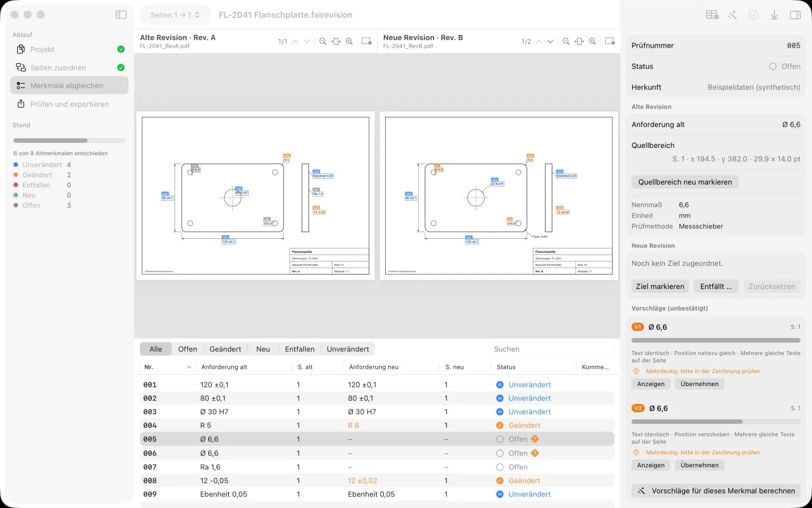Viewport: 812px width, 508px height.
Task: Zoom out in the Neue Revision viewer
Action: pyautogui.click(x=566, y=41)
